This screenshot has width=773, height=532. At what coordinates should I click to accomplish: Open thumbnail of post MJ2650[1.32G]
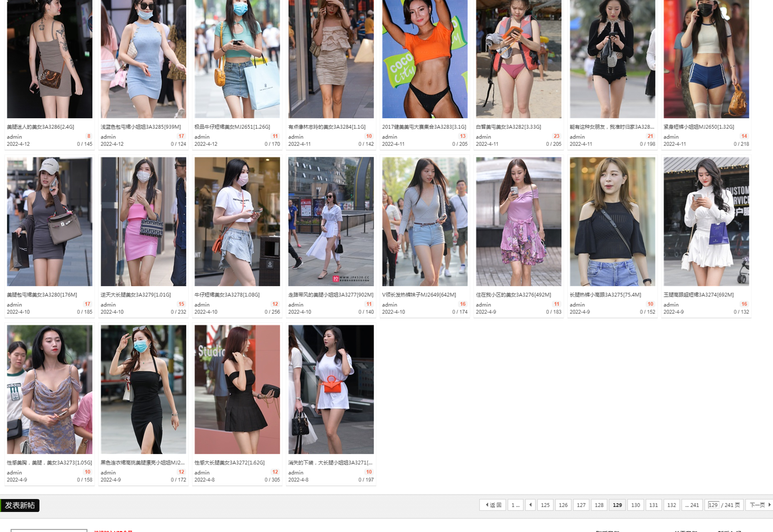tap(706, 59)
